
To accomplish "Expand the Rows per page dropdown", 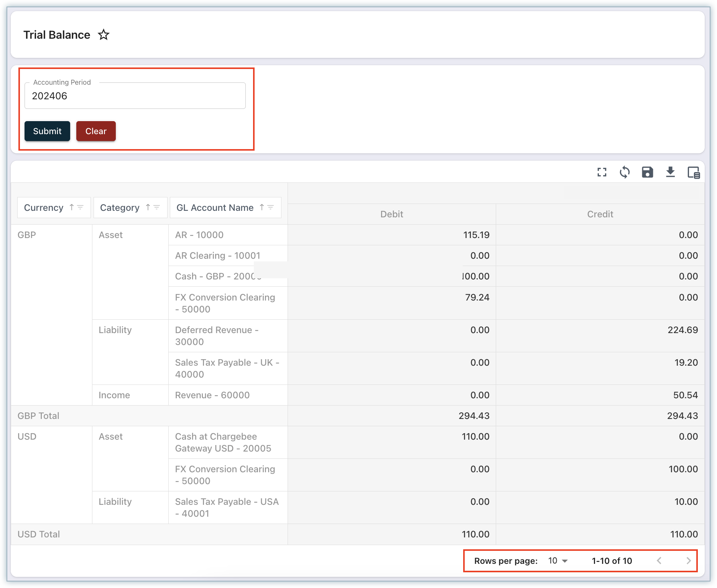I will (x=558, y=561).
